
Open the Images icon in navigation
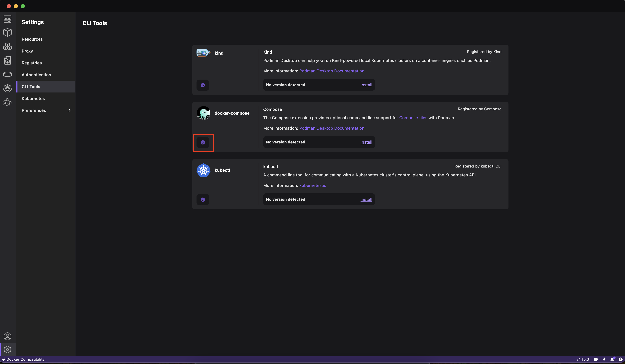point(8,60)
